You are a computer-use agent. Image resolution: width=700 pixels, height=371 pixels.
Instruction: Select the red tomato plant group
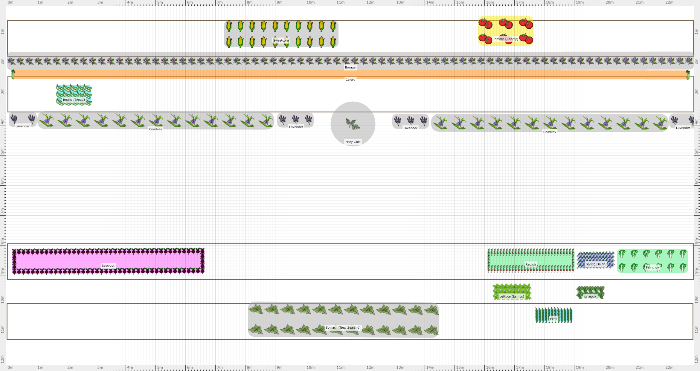(506, 31)
